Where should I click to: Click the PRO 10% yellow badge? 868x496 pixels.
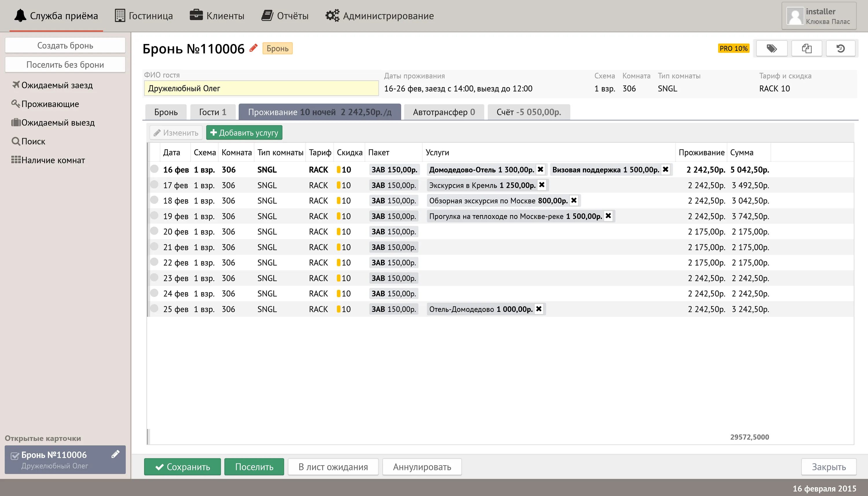tap(733, 48)
